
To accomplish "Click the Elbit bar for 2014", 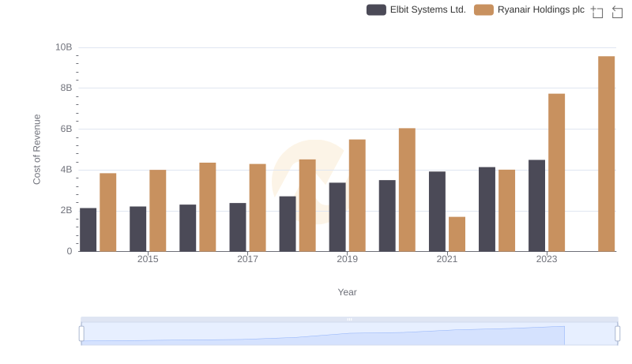I will (x=88, y=230).
